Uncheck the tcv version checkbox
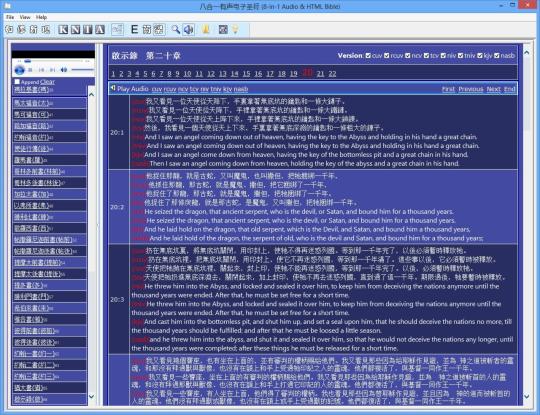 point(426,55)
